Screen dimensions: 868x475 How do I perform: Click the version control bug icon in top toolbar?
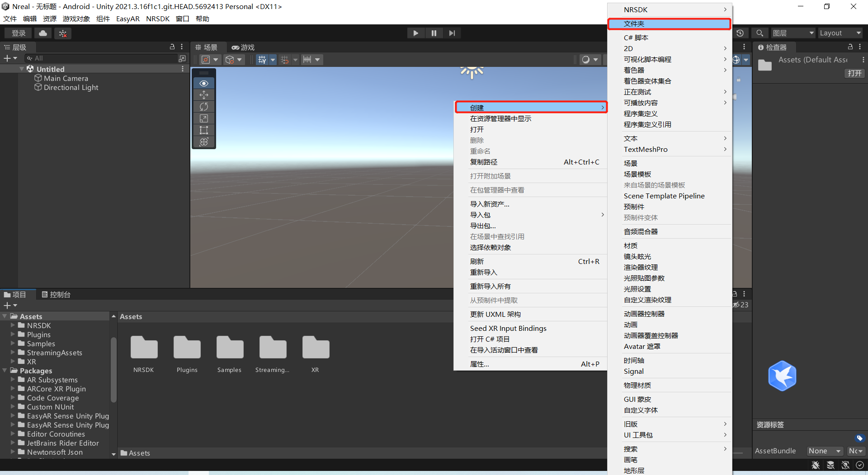(63, 33)
